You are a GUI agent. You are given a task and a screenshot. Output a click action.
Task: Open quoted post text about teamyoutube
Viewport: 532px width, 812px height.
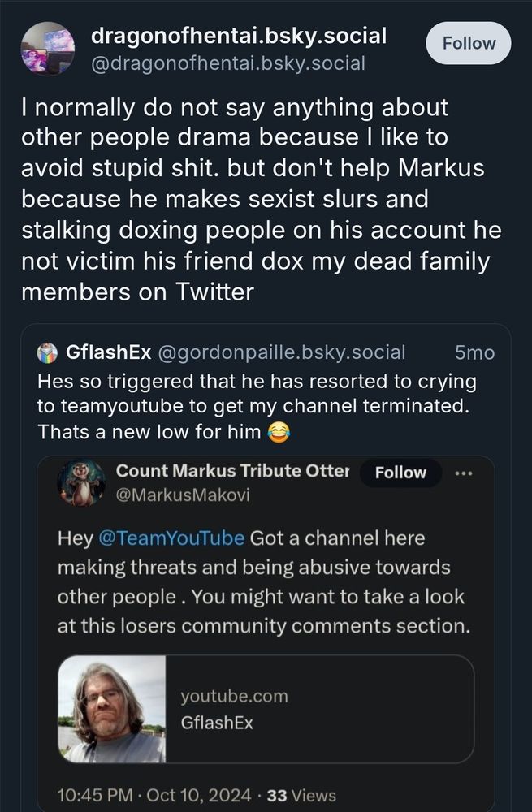pyautogui.click(x=257, y=406)
